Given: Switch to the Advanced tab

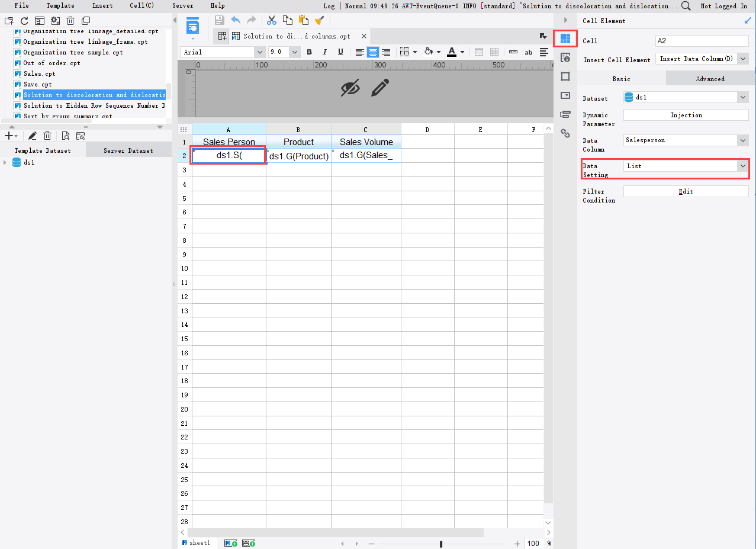Looking at the screenshot, I should coord(710,78).
